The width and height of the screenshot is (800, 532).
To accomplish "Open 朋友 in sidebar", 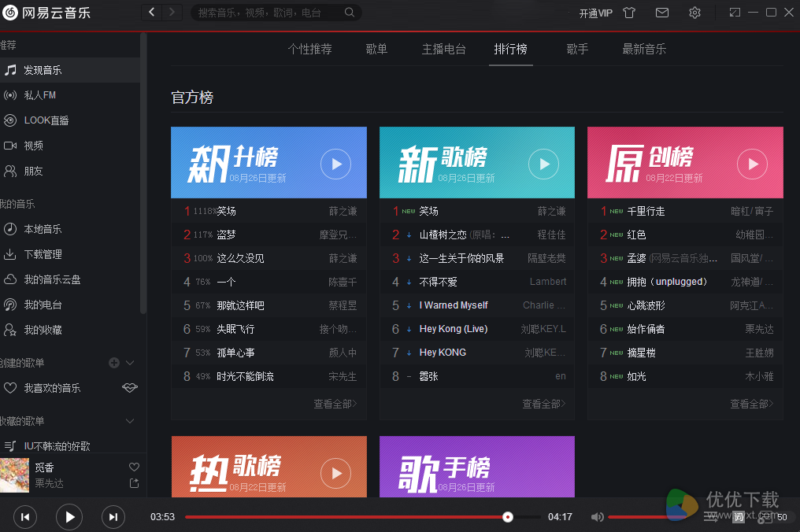I will (x=70, y=171).
